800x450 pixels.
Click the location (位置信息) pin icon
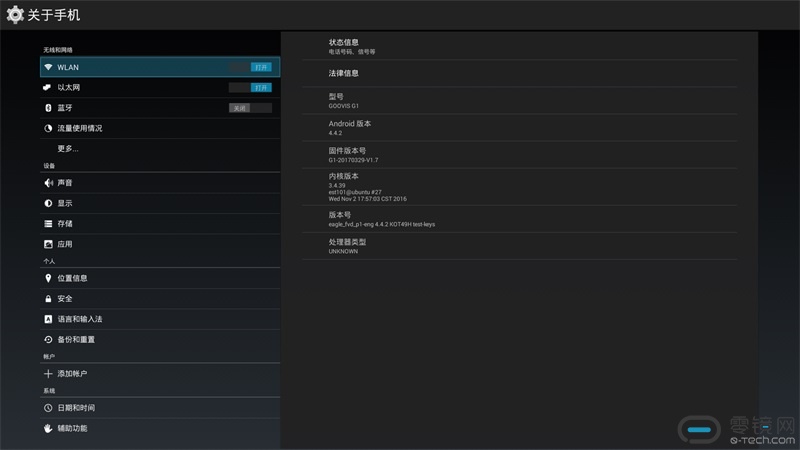coord(48,278)
